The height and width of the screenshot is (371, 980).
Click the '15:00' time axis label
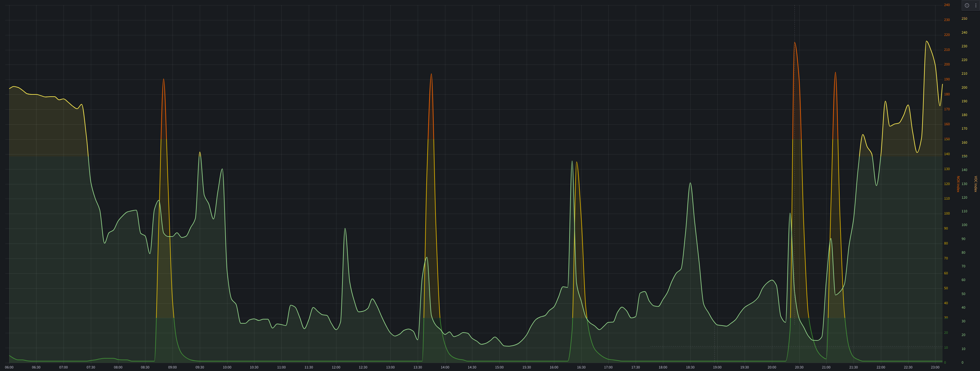499,368
